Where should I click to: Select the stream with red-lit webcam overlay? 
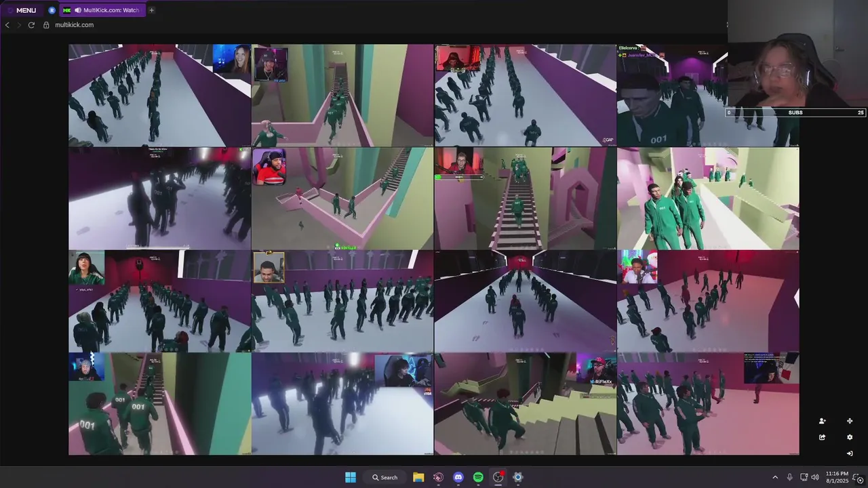pos(525,96)
